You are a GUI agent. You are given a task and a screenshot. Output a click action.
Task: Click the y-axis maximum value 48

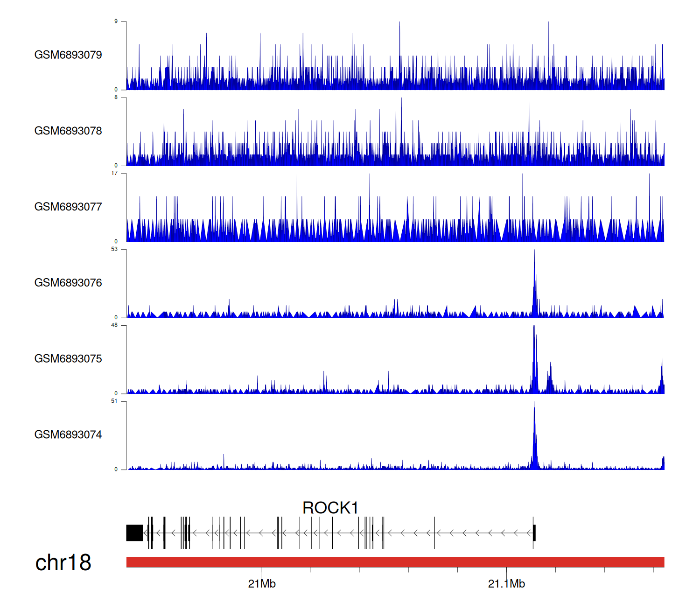pos(114,325)
